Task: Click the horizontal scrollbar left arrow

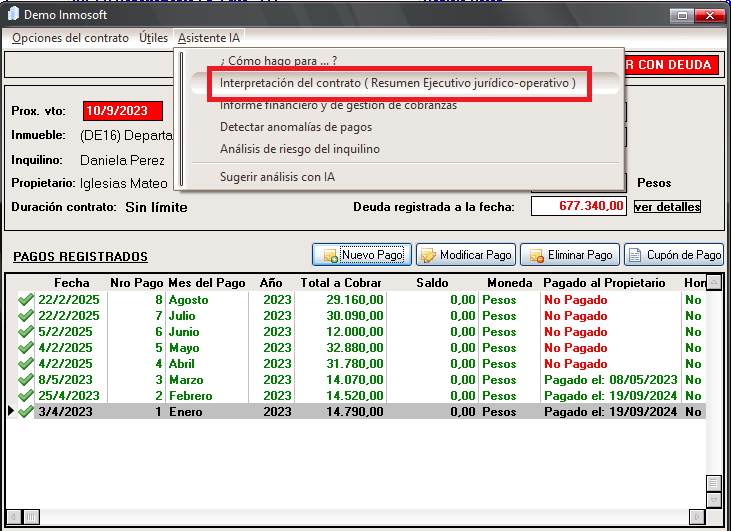Action: tap(14, 517)
